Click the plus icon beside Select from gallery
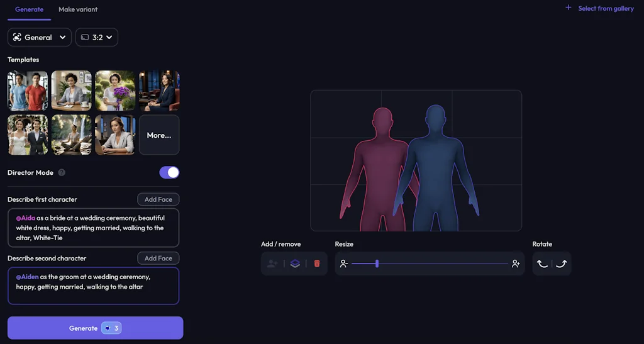 [569, 8]
